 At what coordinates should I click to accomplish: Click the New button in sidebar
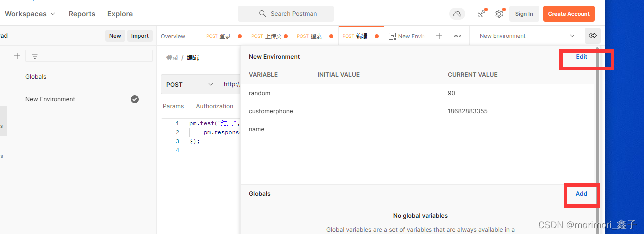(115, 36)
